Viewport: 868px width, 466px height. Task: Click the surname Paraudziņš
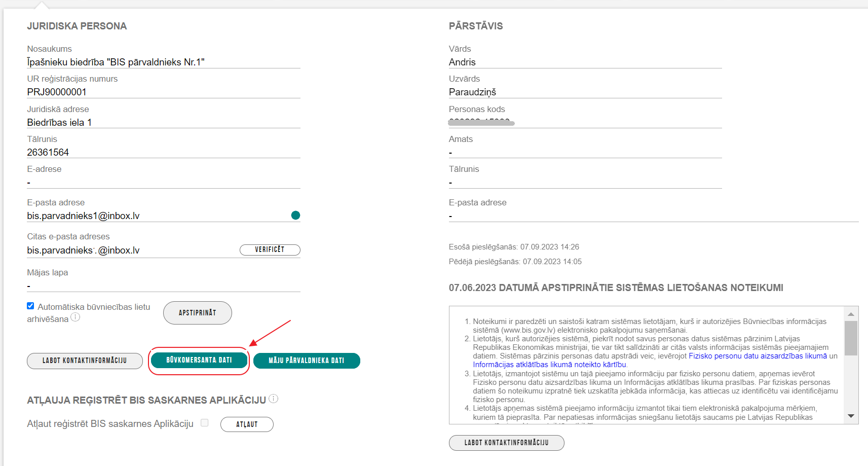click(472, 92)
